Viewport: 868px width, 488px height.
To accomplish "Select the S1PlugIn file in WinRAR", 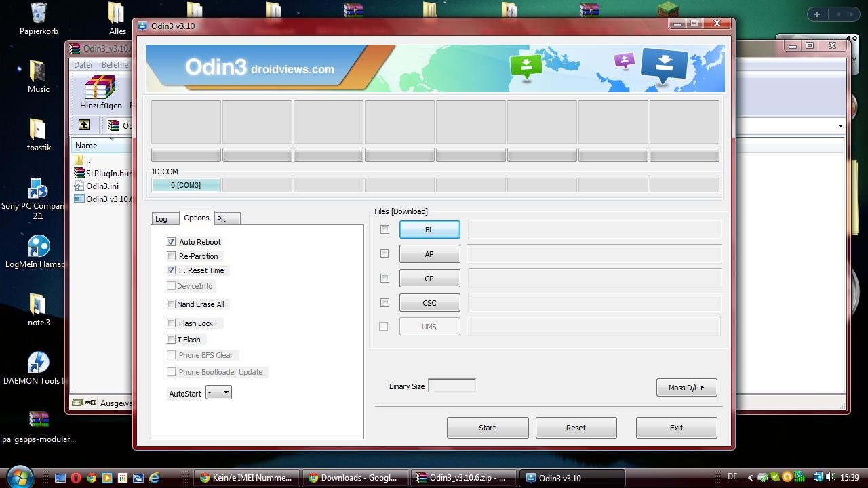I will click(x=102, y=173).
